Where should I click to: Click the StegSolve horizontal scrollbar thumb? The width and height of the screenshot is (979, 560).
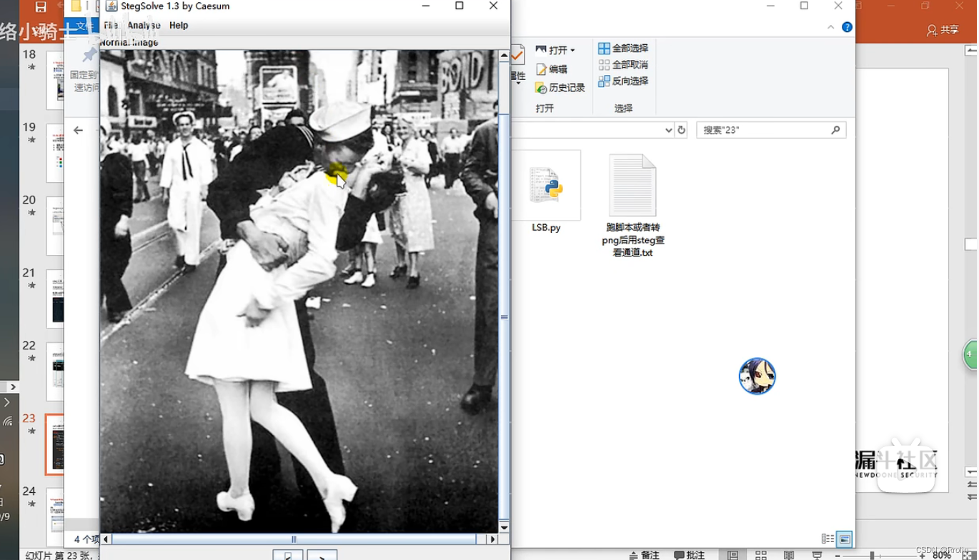pos(294,539)
